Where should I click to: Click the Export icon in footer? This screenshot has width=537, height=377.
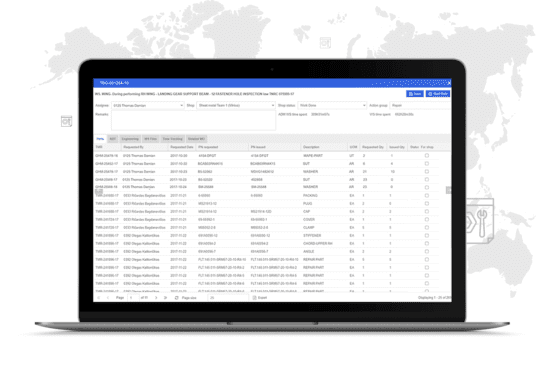(254, 298)
